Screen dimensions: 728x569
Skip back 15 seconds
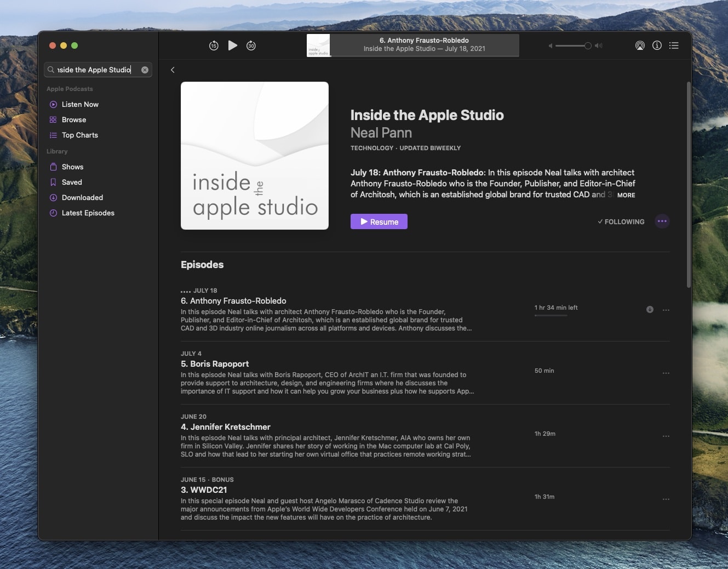pos(214,45)
